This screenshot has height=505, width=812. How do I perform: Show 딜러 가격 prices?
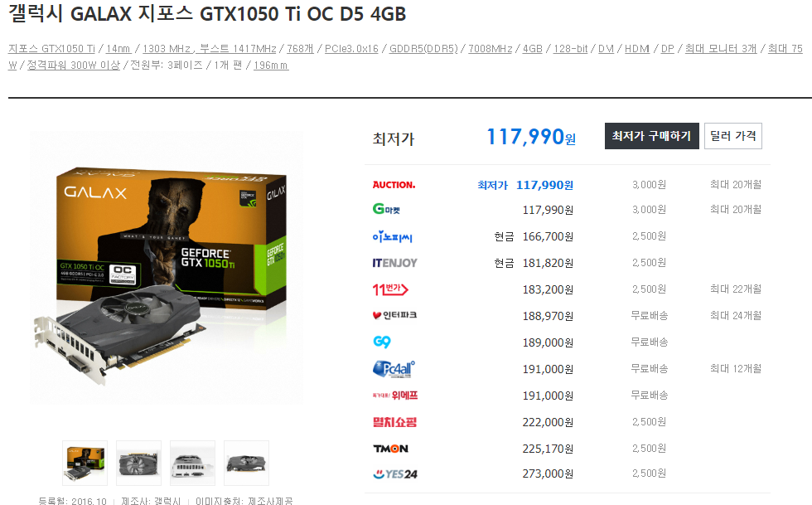(x=732, y=136)
